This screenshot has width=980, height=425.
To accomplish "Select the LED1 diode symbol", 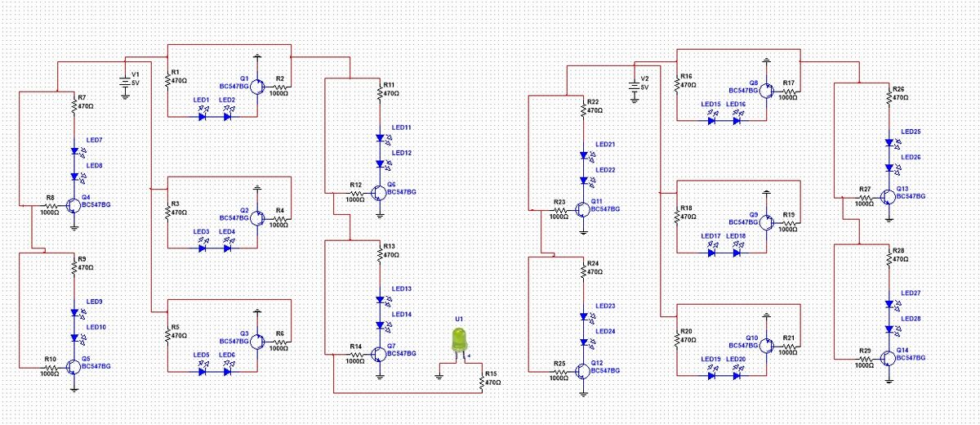I will click(x=202, y=116).
